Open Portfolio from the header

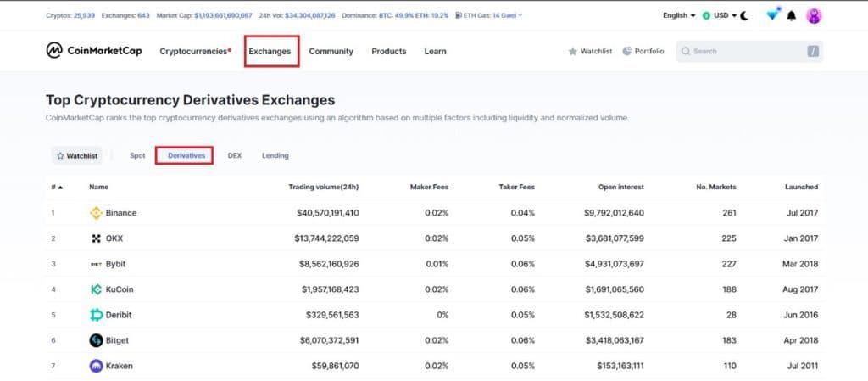pos(643,51)
